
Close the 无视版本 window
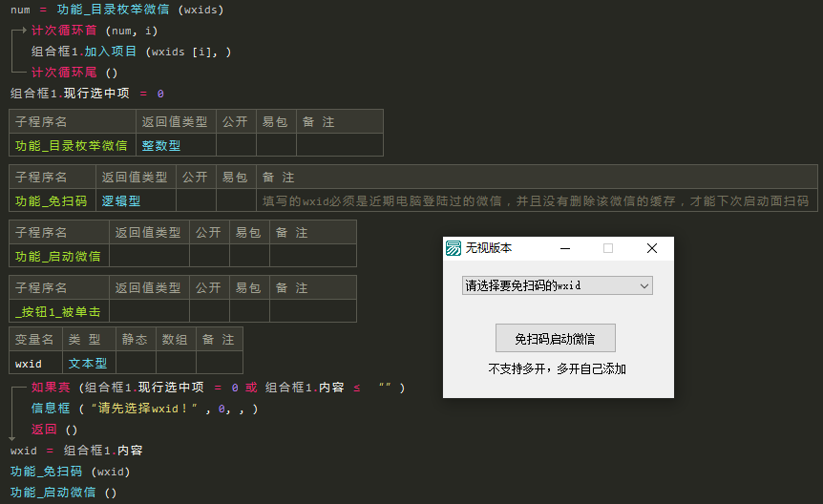[652, 248]
